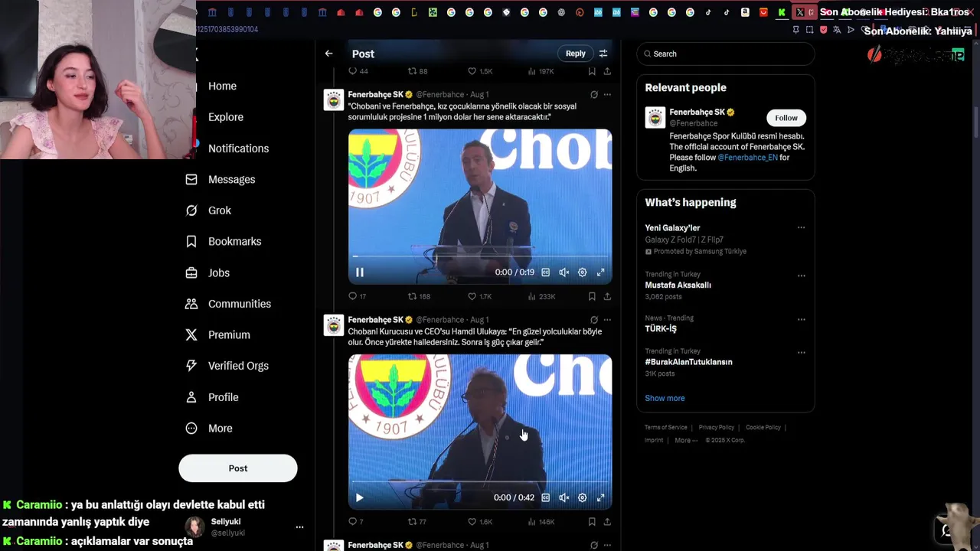
Task: Click the Bookmarks ribbon icon in sidebar
Action: [191, 241]
